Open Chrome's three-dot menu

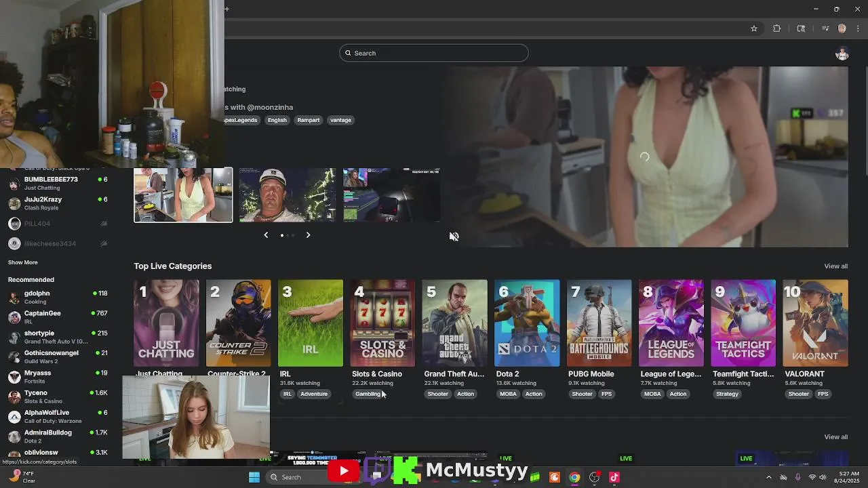point(859,28)
